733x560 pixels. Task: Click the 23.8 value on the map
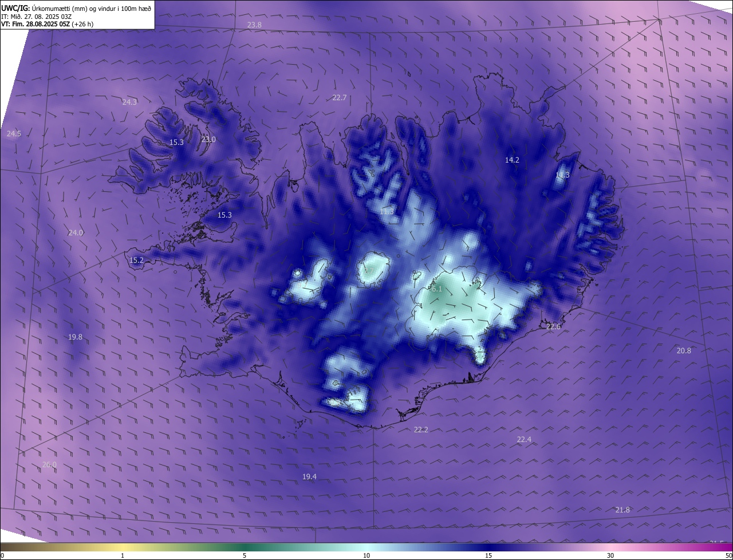tap(254, 25)
